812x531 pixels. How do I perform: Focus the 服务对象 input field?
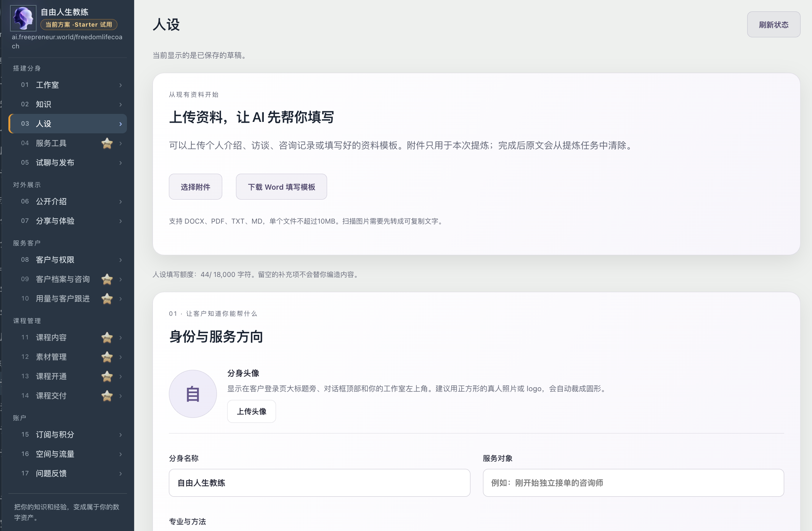633,483
